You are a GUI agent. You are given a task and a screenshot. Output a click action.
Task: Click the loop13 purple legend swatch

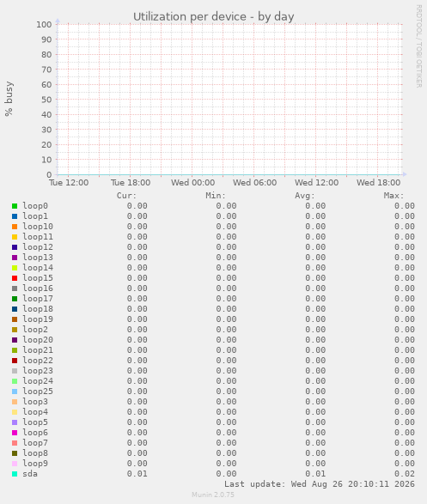[15, 258]
